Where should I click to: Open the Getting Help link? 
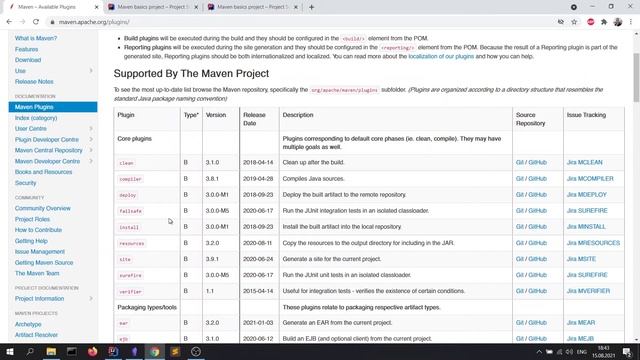point(31,241)
